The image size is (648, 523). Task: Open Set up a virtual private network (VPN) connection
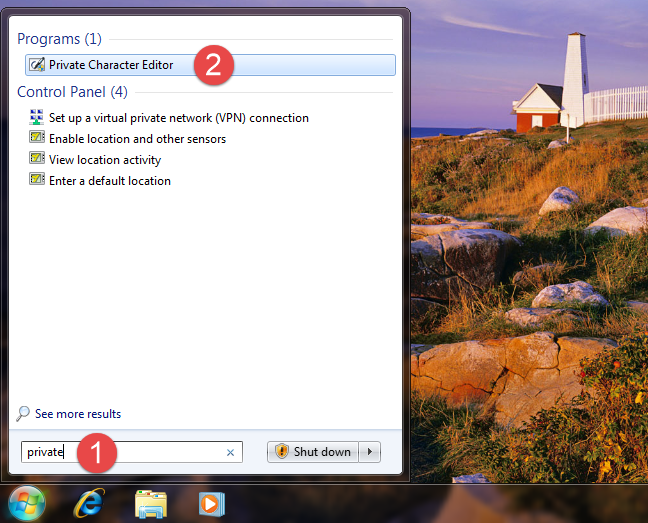[x=179, y=118]
